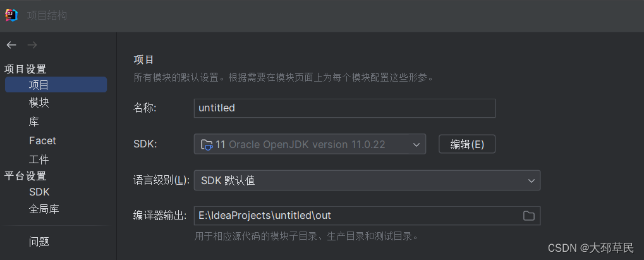
Task: Open the 工件 settings page
Action: point(39,159)
